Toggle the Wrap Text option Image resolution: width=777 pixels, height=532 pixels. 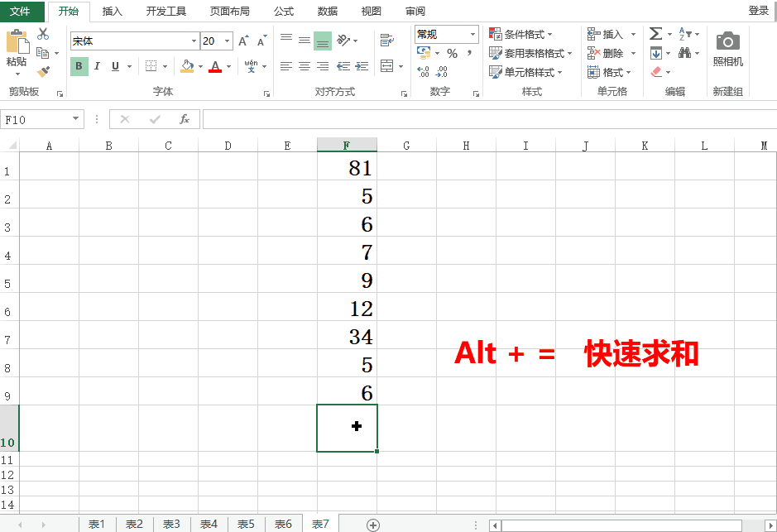(x=389, y=39)
